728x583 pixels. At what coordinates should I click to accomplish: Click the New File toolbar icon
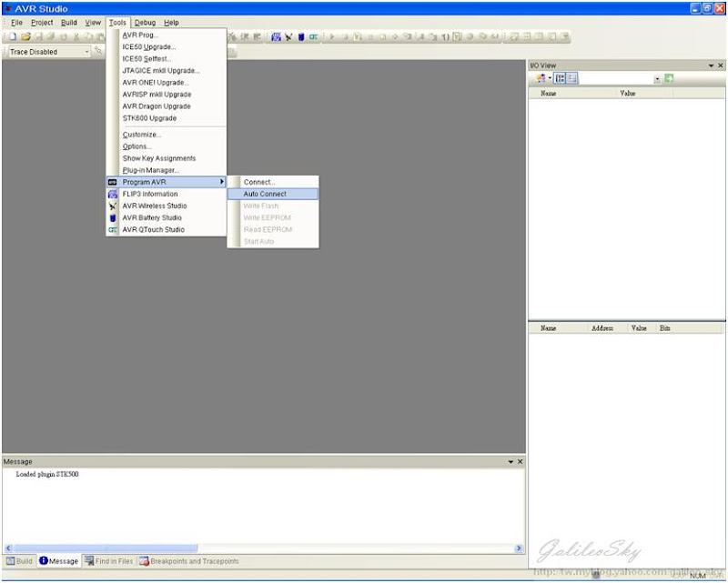(x=13, y=36)
